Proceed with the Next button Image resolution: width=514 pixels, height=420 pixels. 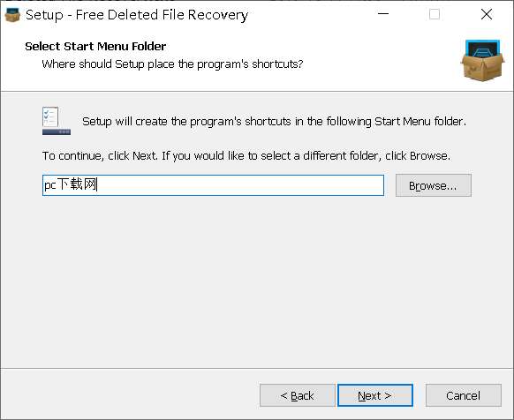[x=375, y=395]
